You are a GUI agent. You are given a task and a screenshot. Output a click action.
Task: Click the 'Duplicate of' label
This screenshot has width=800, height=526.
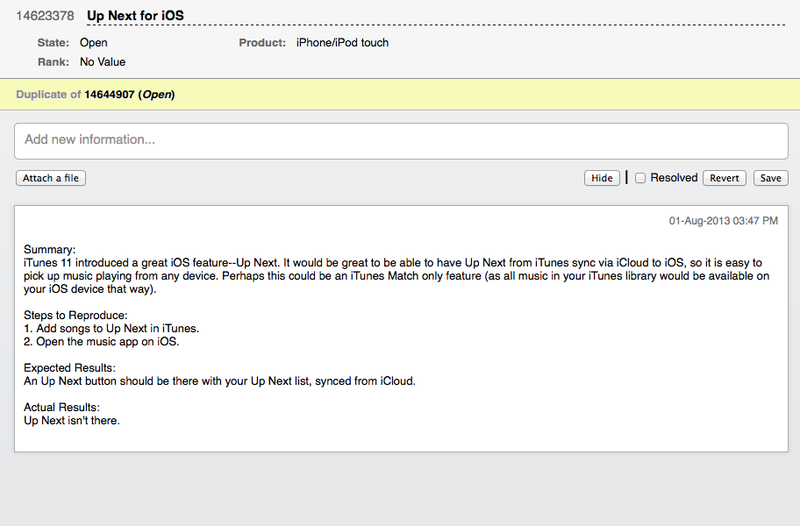click(48, 94)
